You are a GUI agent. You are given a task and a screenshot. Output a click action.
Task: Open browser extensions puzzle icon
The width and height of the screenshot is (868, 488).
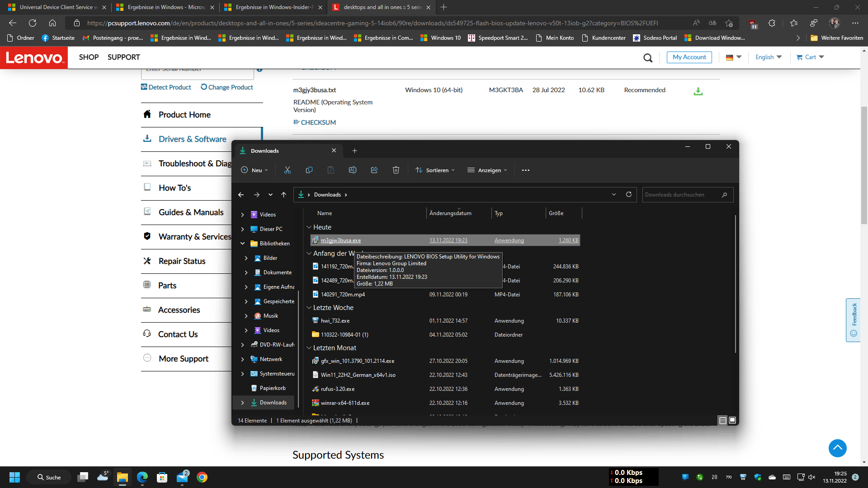point(772,23)
